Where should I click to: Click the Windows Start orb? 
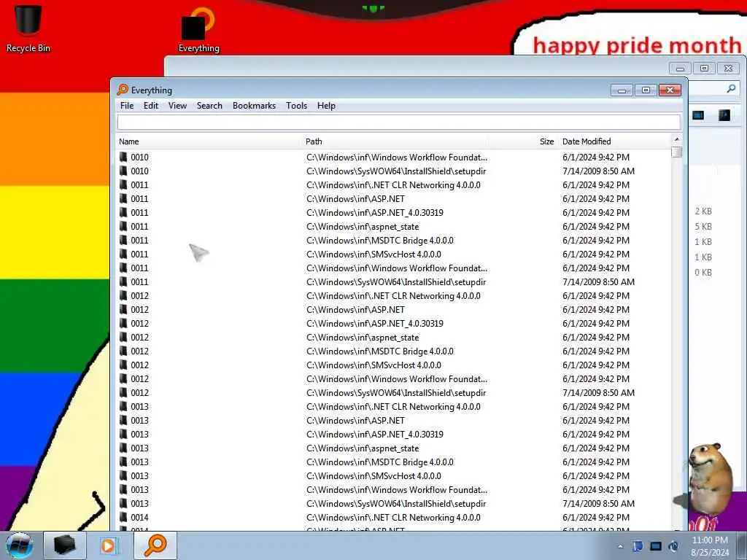point(19,545)
